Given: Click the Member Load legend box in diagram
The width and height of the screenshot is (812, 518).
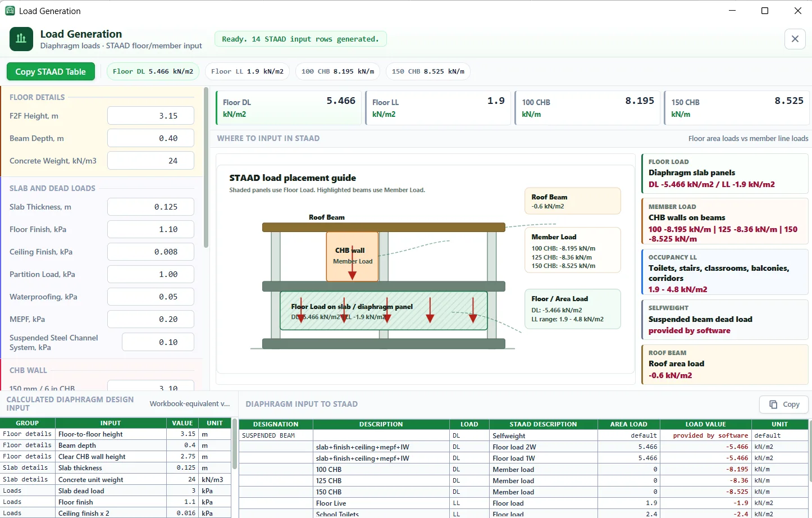Looking at the screenshot, I should 573,250.
